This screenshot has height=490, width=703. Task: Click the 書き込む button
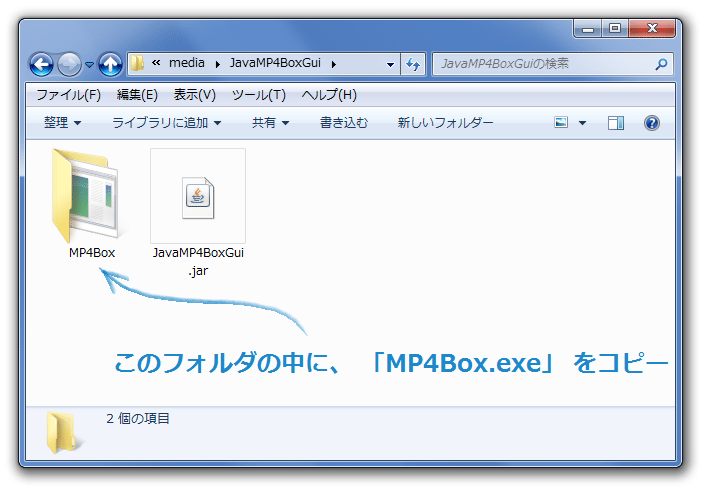click(344, 123)
